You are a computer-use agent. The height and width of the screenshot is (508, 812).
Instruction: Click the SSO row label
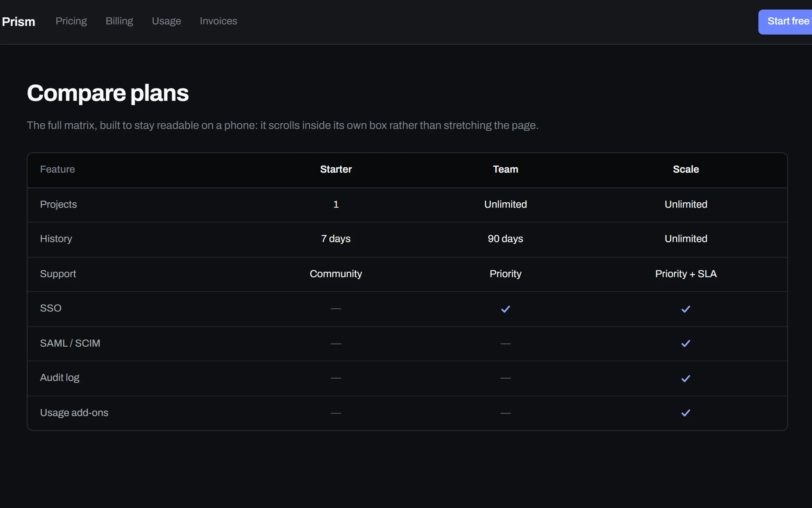(51, 308)
